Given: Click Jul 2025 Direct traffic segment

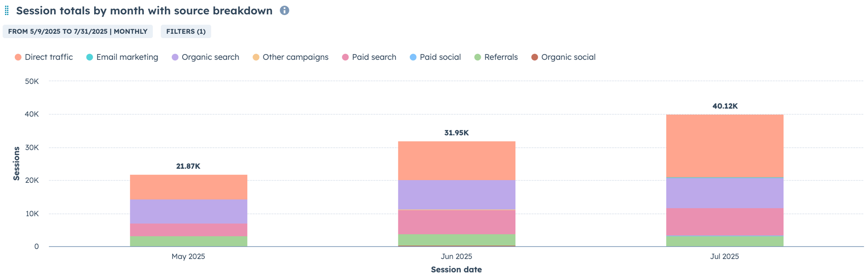Looking at the screenshot, I should (x=724, y=146).
